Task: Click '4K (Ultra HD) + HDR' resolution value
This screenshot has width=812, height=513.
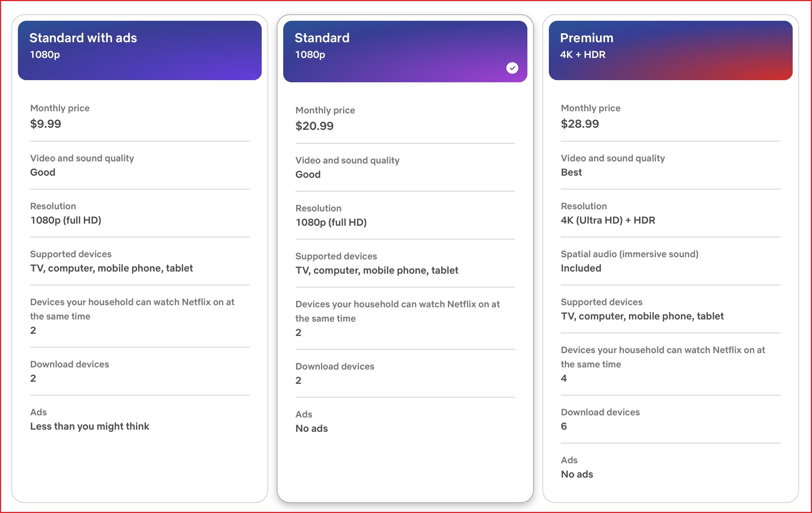Action: [608, 220]
